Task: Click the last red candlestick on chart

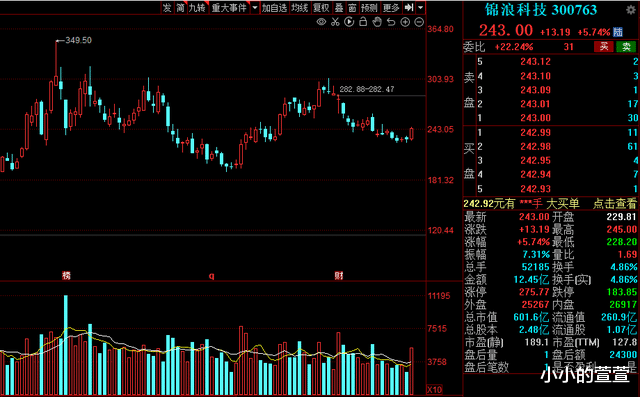Action: tap(411, 134)
